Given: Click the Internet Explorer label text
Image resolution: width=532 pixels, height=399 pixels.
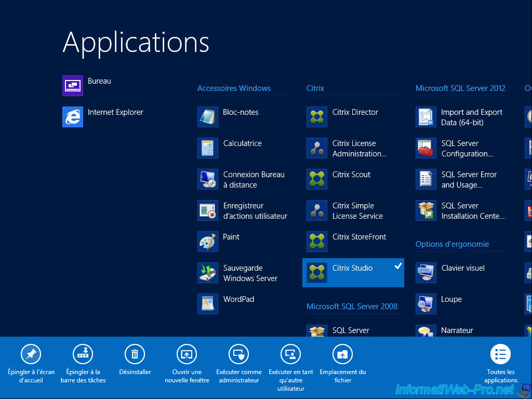Looking at the screenshot, I should click(x=115, y=112).
